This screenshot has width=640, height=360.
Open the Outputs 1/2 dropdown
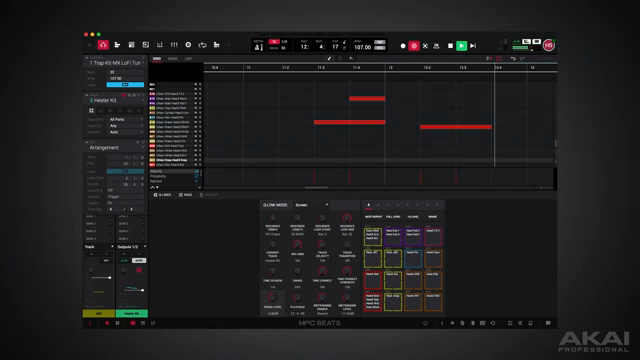(131, 247)
